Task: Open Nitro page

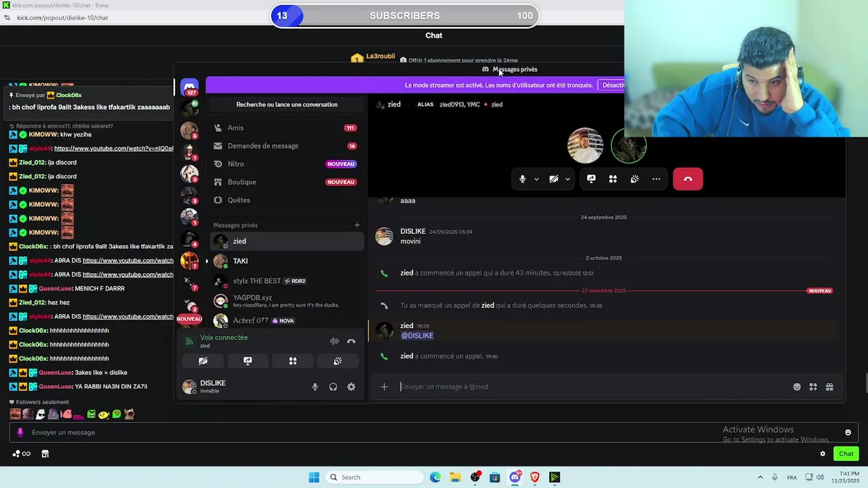Action: [x=286, y=164]
